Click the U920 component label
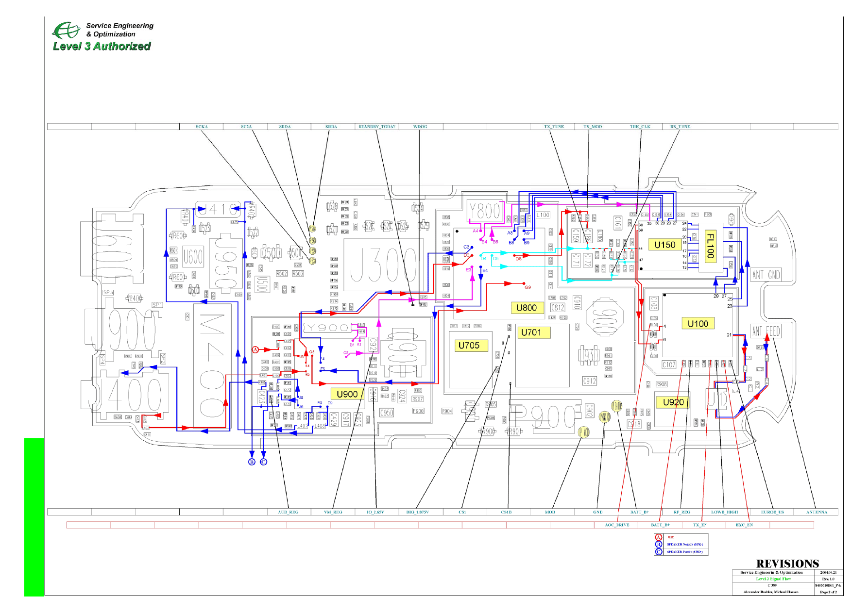The image size is (868, 613). click(673, 402)
